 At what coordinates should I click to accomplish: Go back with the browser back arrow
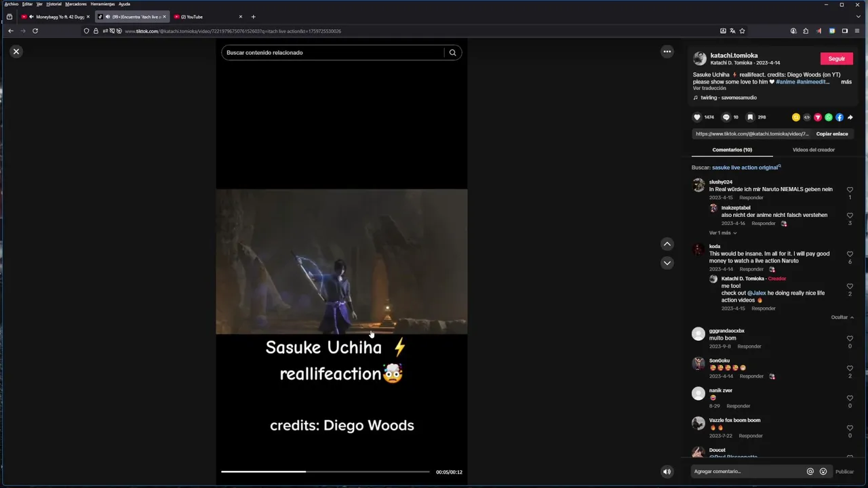pyautogui.click(x=11, y=31)
